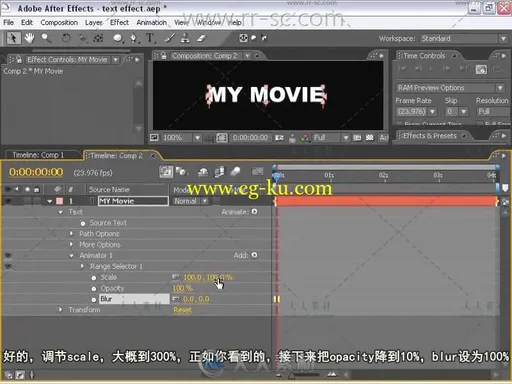Select the Rotation tool

point(66,38)
